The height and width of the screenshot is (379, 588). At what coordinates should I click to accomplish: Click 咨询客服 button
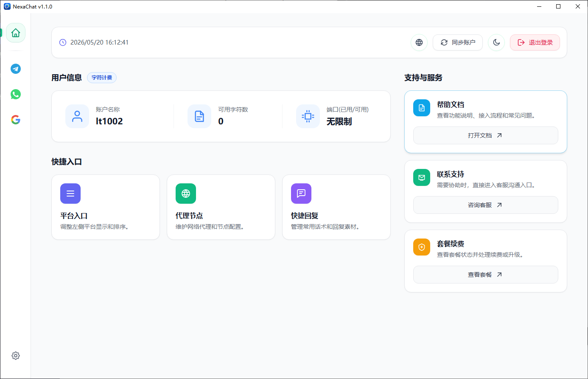(x=486, y=205)
